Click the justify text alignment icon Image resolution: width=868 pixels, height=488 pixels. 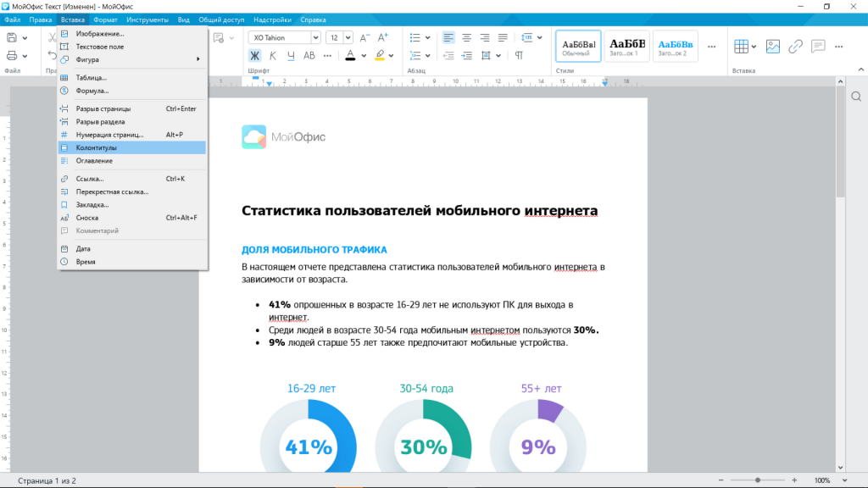(x=504, y=37)
